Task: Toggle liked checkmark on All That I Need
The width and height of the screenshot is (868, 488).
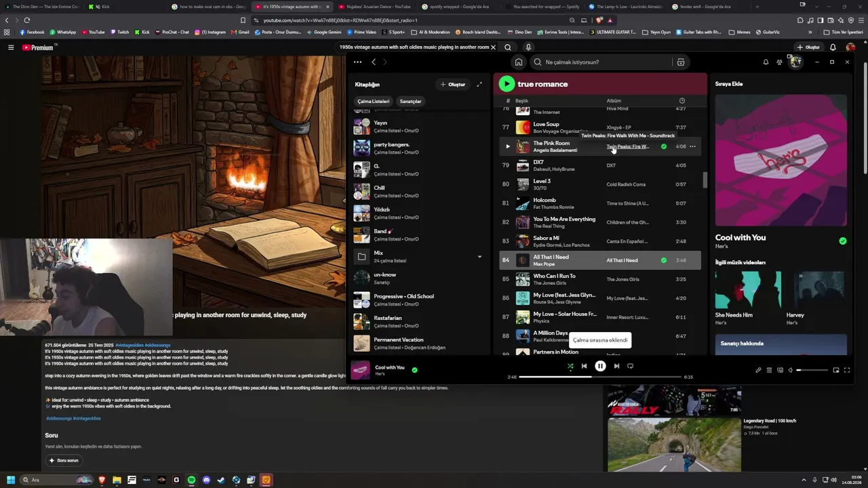Action: coord(664,260)
